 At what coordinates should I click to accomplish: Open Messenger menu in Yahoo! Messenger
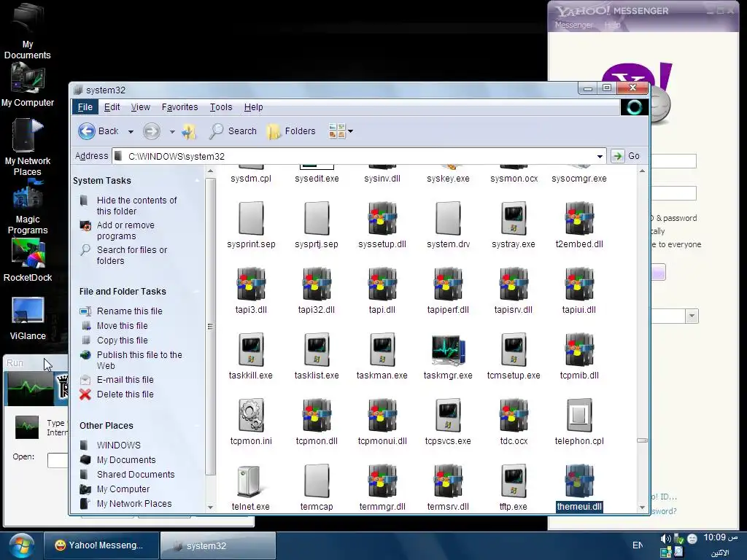coord(574,25)
